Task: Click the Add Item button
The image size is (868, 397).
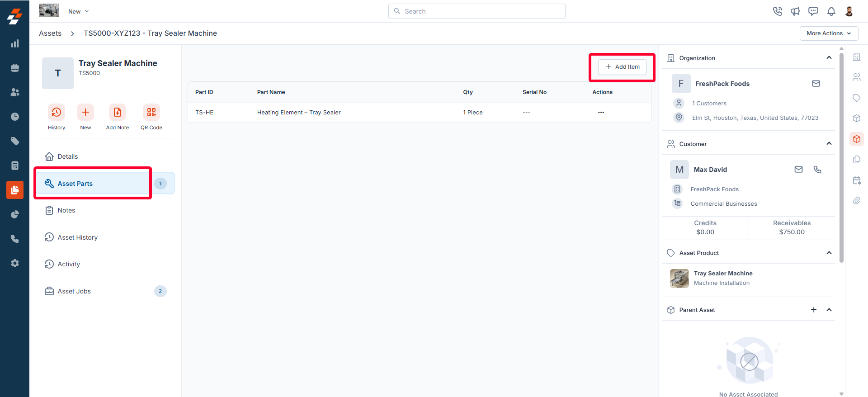Action: click(x=622, y=67)
